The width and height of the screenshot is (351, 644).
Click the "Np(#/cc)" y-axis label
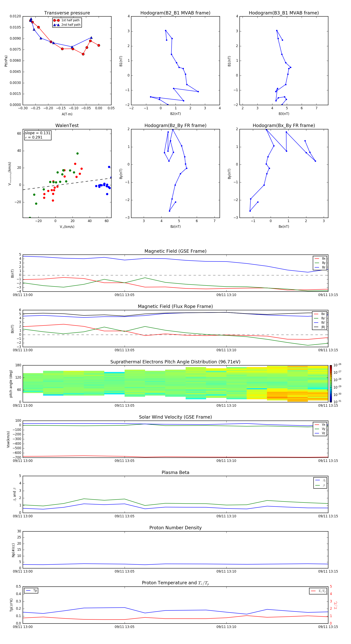[x=13, y=550]
